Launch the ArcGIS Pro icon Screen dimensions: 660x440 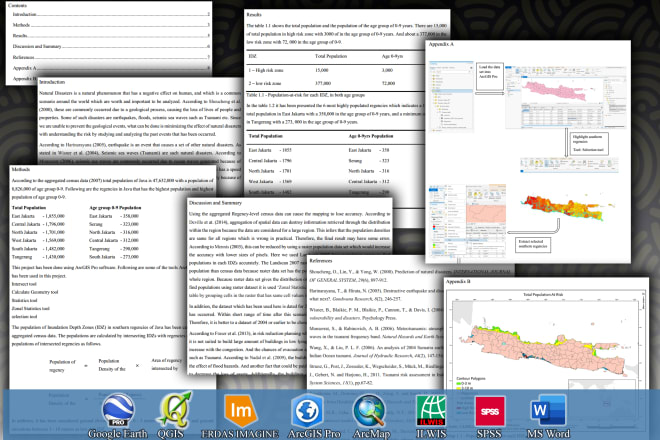(x=307, y=411)
